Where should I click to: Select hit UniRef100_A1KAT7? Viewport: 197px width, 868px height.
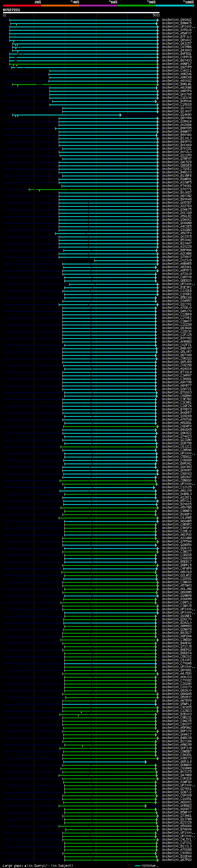click(177, 809)
